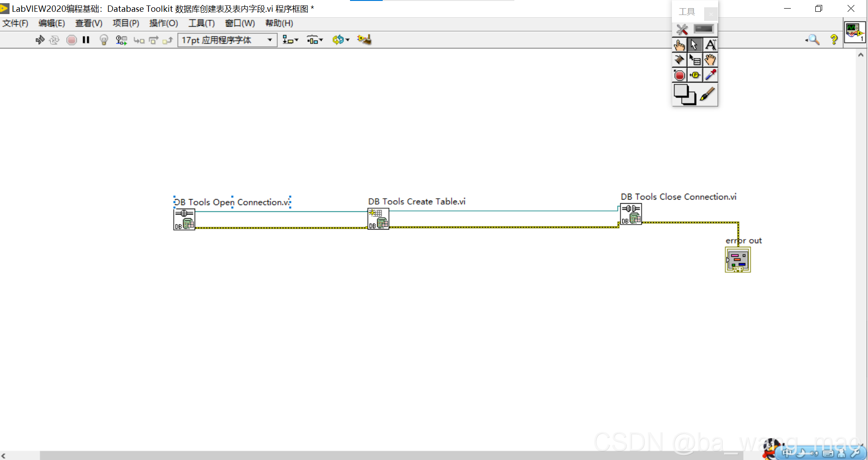Abort execution with the stop button
Screen dimensions: 868x460
point(71,40)
